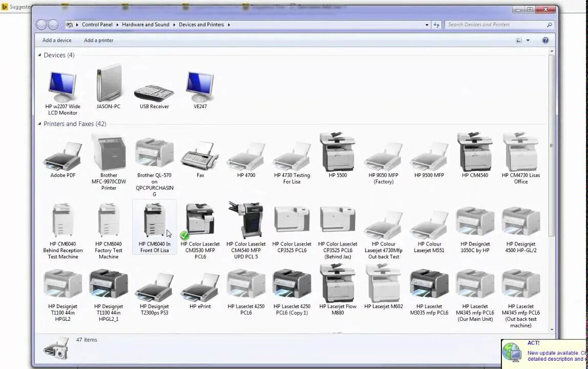Select default HP Color LaserJet CM3530 MFP PCL6
588x369 pixels.
tap(200, 231)
